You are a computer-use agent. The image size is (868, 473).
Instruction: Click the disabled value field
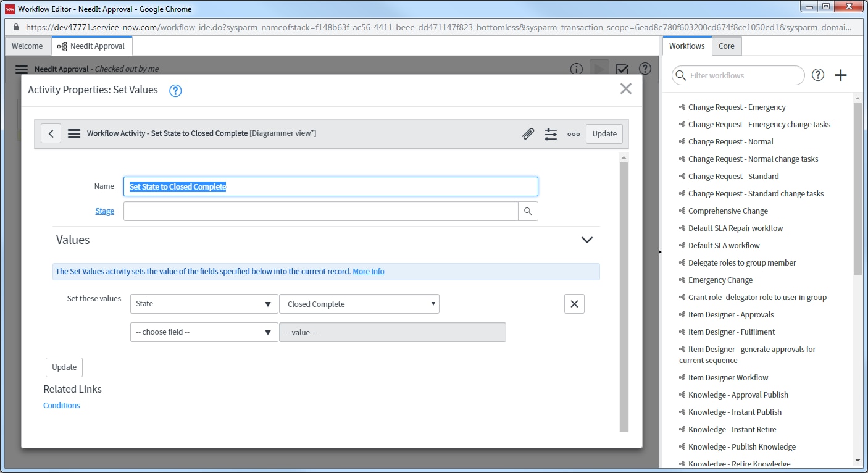click(x=393, y=332)
